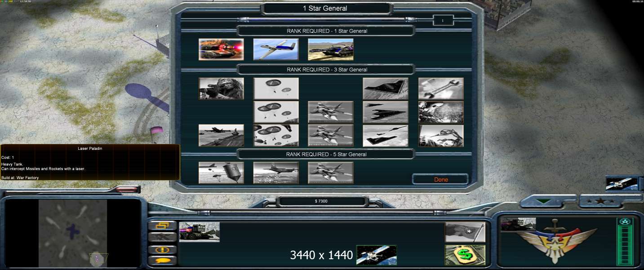
Task: Select the camouflaged sniper power icon
Action: tap(221, 89)
